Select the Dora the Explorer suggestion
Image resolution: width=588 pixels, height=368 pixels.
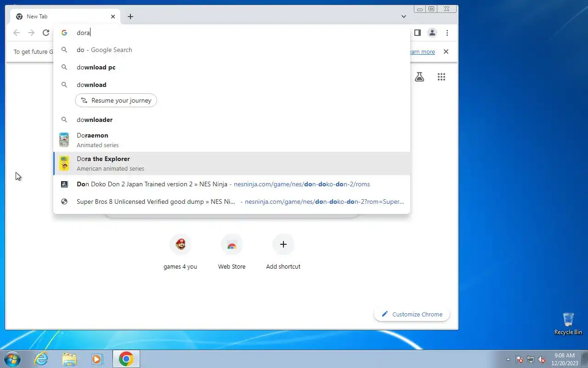point(232,163)
